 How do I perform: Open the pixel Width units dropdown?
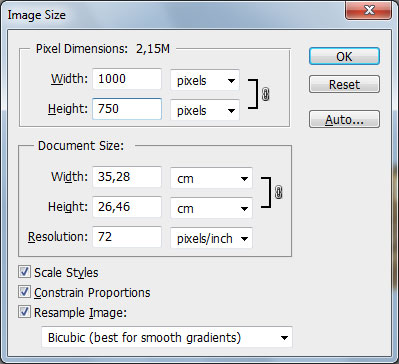point(205,80)
